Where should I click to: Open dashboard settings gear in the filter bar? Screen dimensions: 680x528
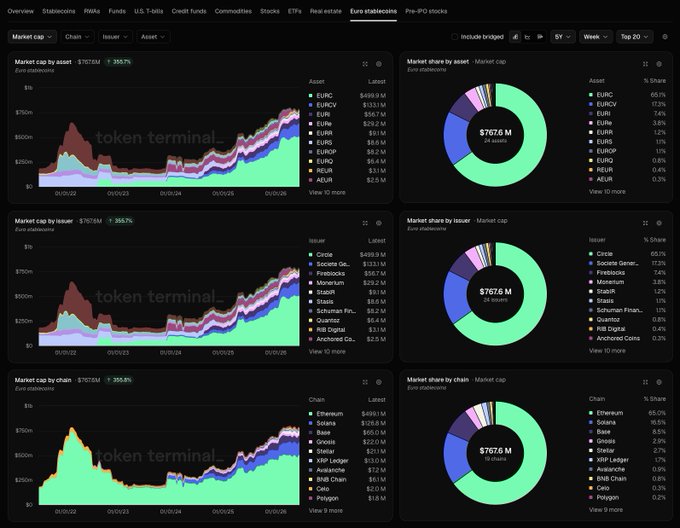(x=665, y=37)
